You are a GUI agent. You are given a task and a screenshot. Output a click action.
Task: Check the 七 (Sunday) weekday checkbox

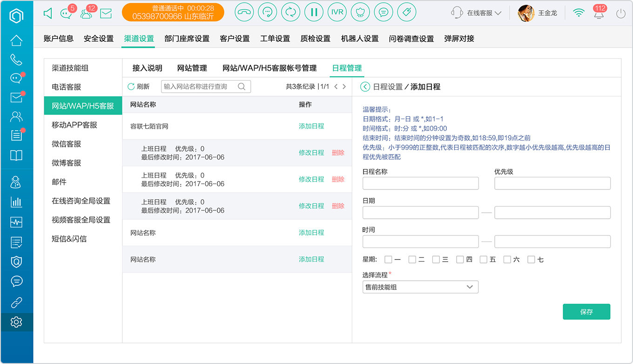click(531, 260)
